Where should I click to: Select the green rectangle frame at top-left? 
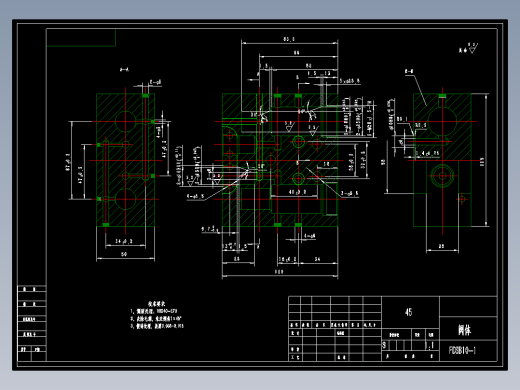(81, 38)
